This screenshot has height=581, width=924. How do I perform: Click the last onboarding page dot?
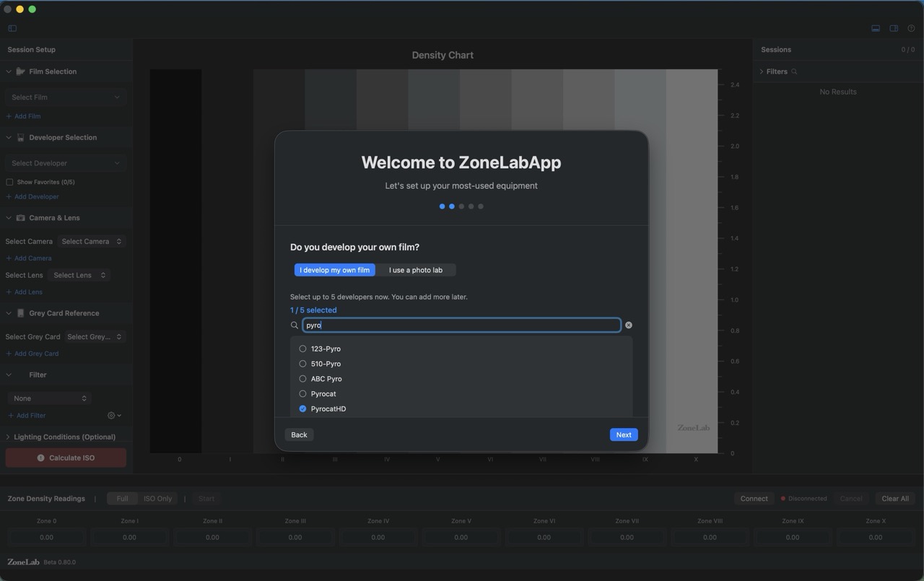coord(481,206)
